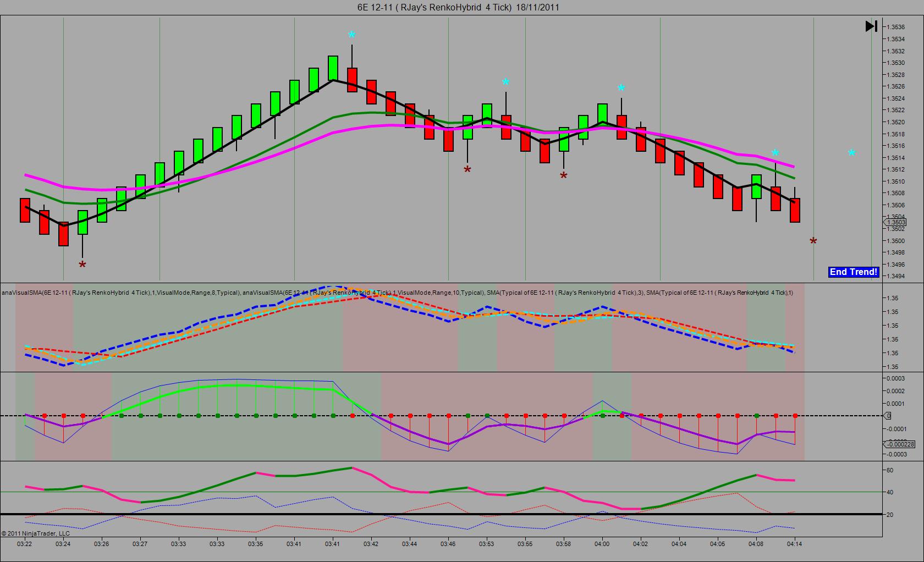Click the anaVisualSMA indicator label text
Viewport: 924px width, 562px height.
397,293
